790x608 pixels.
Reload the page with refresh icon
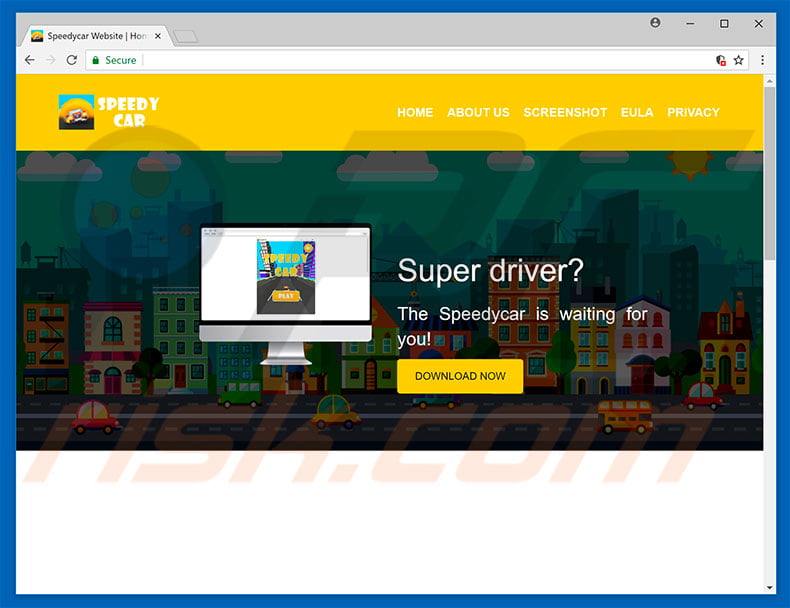[72, 60]
